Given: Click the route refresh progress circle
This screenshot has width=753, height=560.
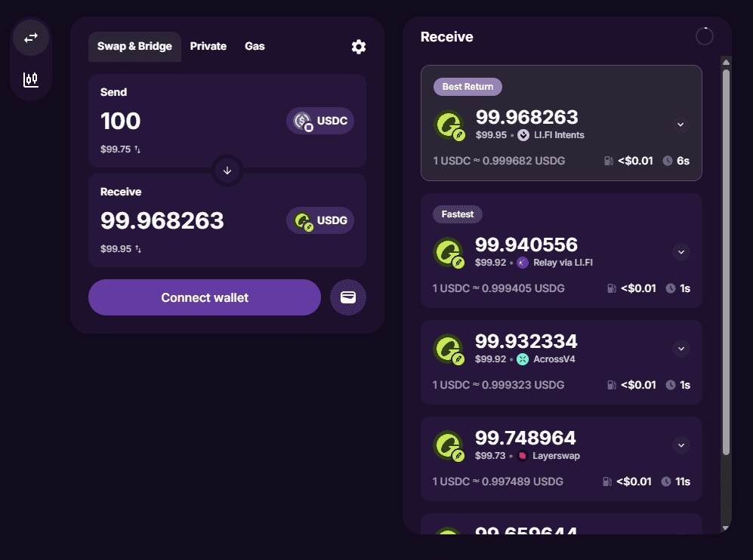Looking at the screenshot, I should pos(705,36).
